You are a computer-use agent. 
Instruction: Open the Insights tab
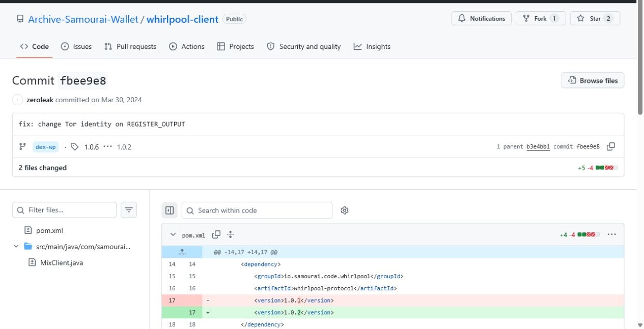click(372, 46)
